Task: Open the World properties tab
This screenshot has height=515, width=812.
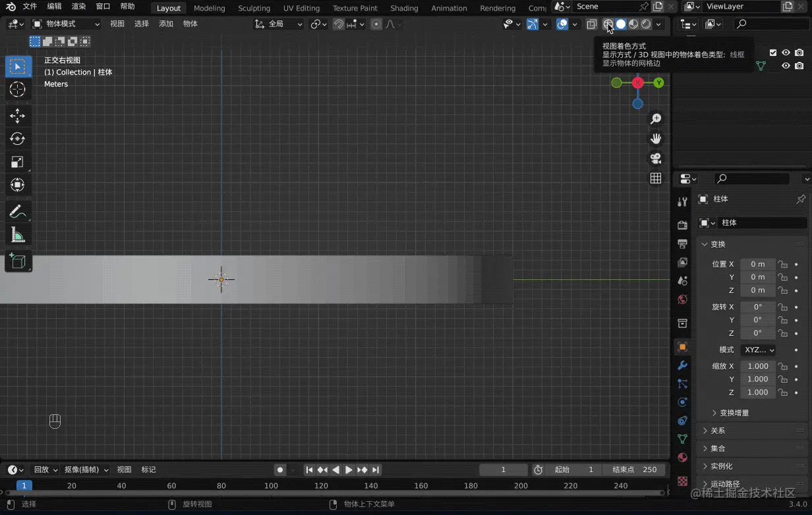Action: (682, 299)
